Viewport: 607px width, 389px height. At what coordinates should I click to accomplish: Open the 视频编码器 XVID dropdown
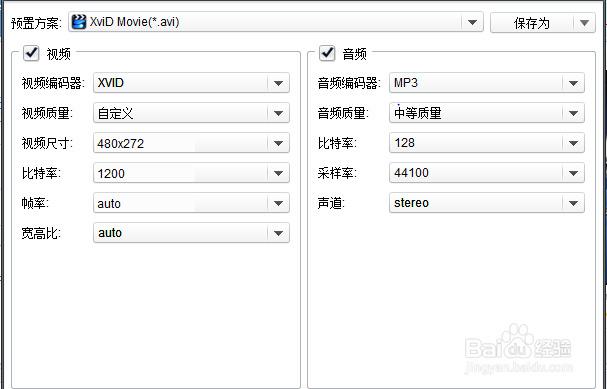191,83
